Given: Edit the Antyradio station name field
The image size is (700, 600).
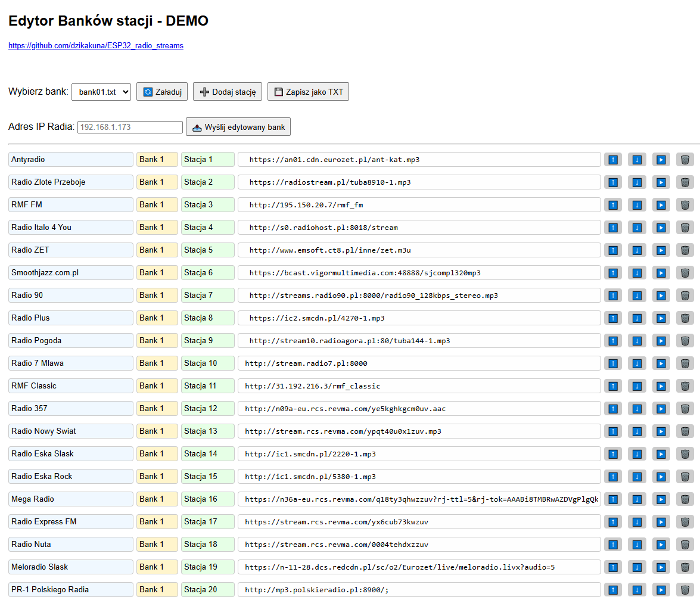Looking at the screenshot, I should point(70,159).
